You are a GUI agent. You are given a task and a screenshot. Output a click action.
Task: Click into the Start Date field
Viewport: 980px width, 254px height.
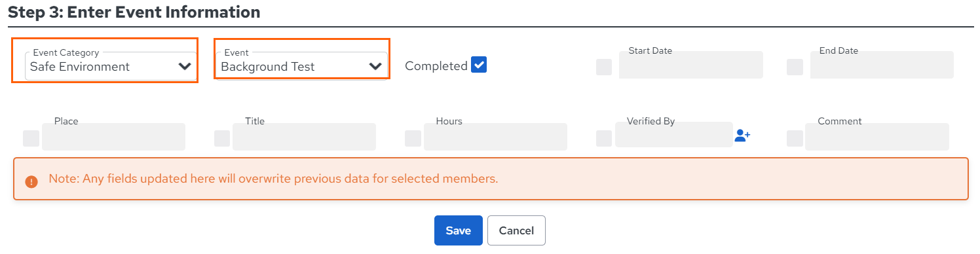(x=691, y=65)
